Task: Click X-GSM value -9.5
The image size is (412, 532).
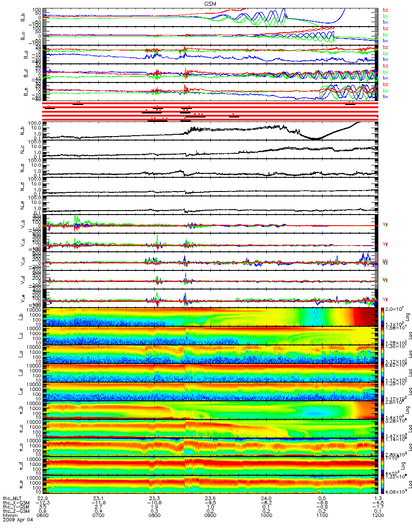Action: click(x=210, y=503)
